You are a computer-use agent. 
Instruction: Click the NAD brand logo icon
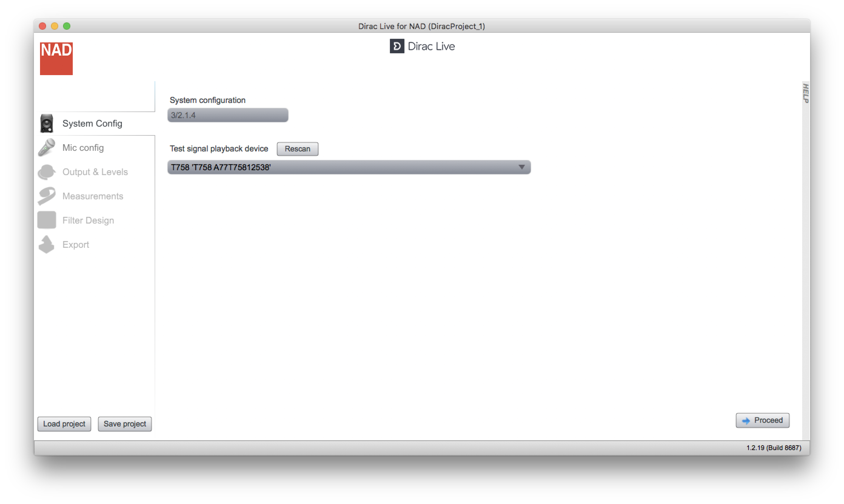[x=56, y=58]
